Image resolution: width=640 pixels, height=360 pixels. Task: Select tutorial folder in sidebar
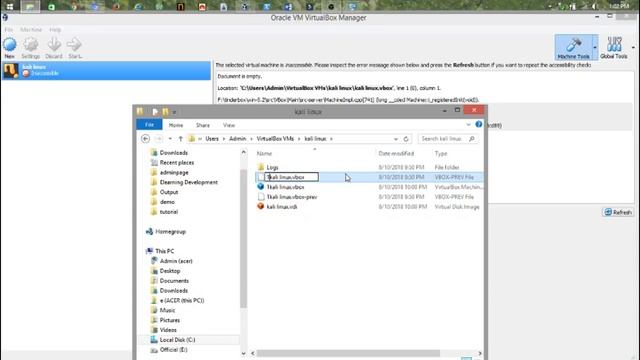pyautogui.click(x=169, y=212)
